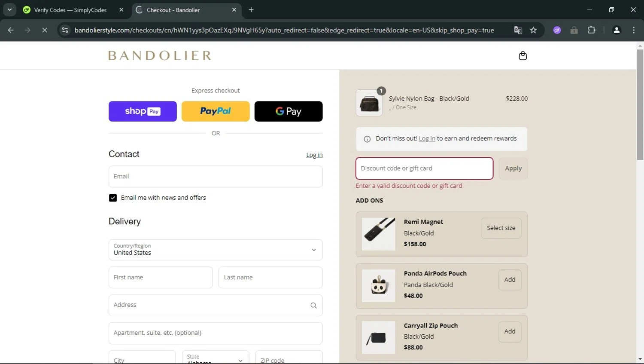Open the Chrome profile icon
The width and height of the screenshot is (644, 364).
617,30
